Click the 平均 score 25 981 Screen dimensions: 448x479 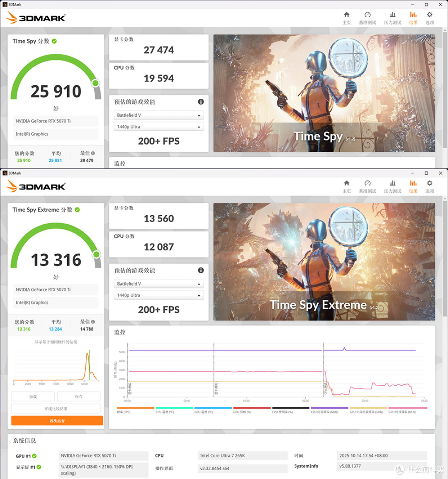point(55,160)
